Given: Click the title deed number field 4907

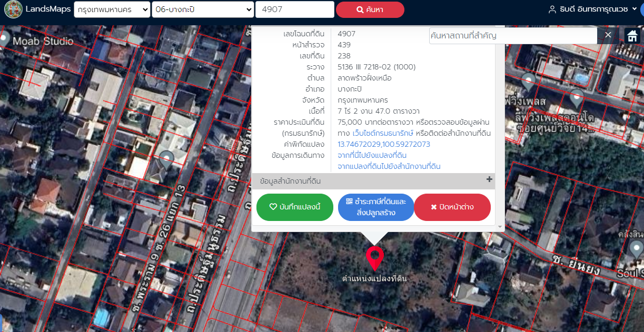Looking at the screenshot, I should [x=294, y=9].
